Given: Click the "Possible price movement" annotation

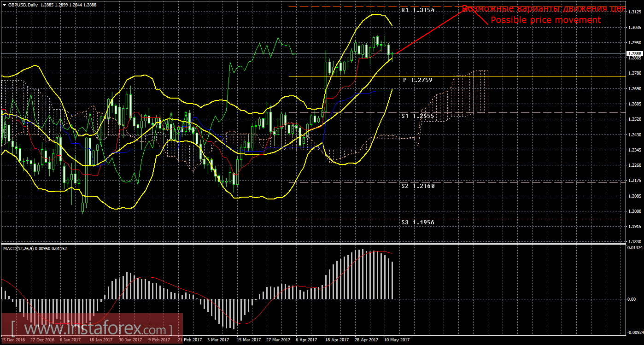Looking at the screenshot, I should point(546,20).
